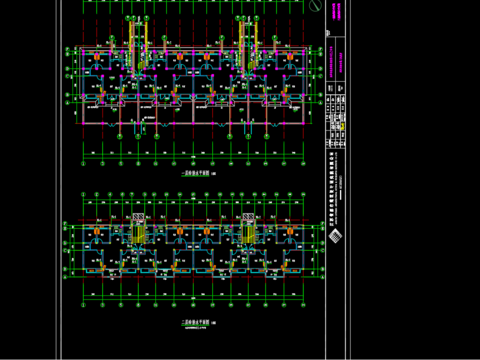This screenshot has width=480, height=360.
Task: Select the left hatched box above lower plan stairs
Action: 138,217
